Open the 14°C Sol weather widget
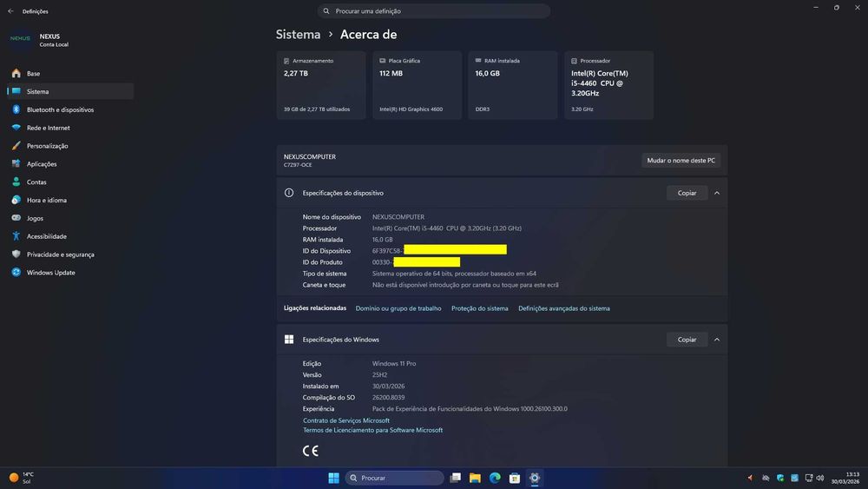 tap(23, 478)
